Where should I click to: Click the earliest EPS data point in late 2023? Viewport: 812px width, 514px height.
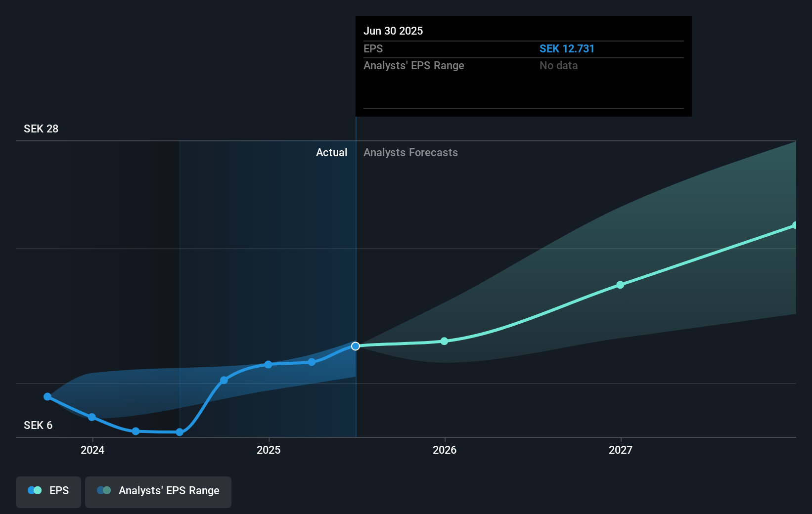click(47, 396)
